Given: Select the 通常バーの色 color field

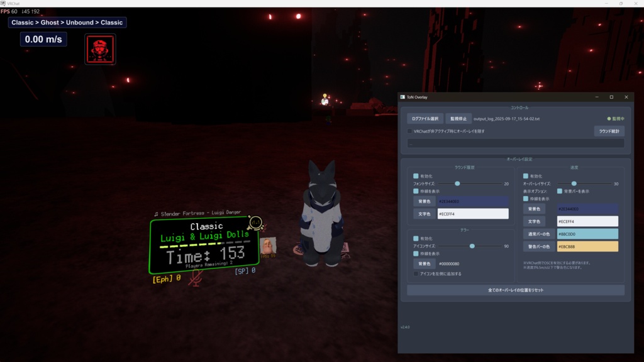Looking at the screenshot, I should tap(587, 234).
